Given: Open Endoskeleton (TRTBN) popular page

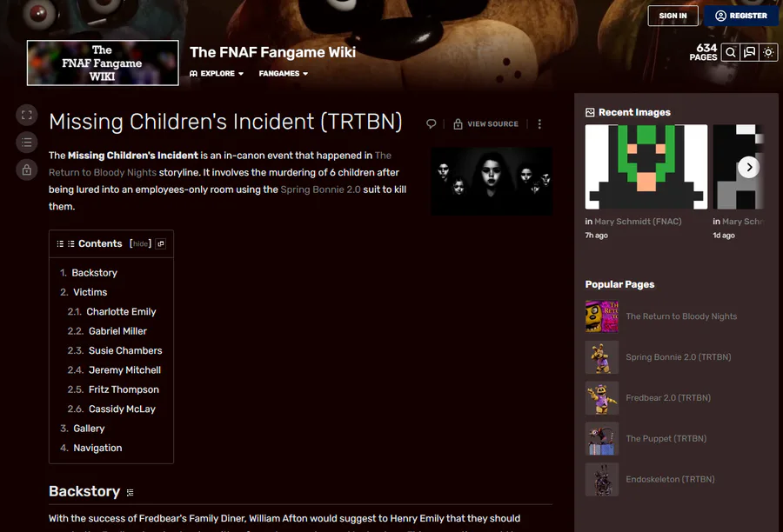Looking at the screenshot, I should pyautogui.click(x=670, y=480).
